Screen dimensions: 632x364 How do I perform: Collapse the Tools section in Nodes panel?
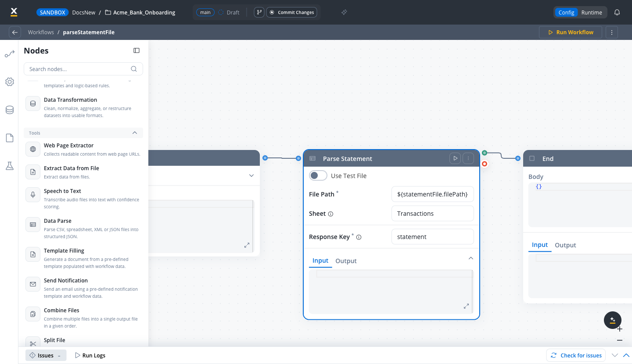point(135,133)
